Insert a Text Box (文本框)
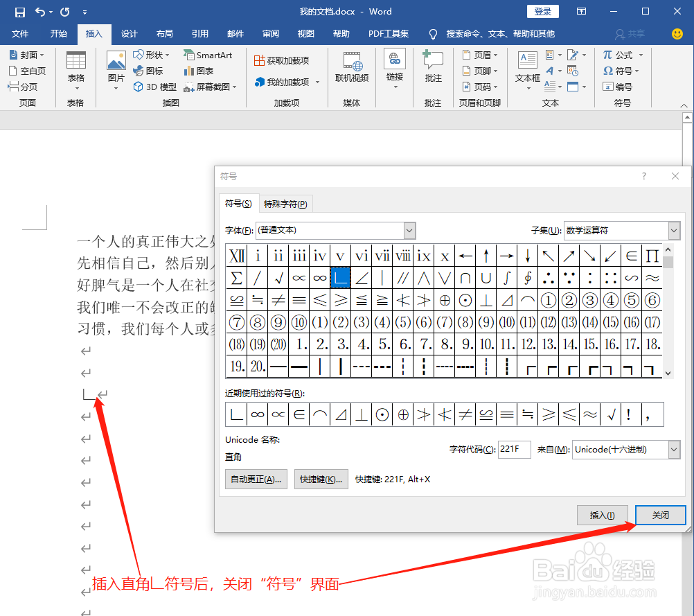 pos(528,70)
